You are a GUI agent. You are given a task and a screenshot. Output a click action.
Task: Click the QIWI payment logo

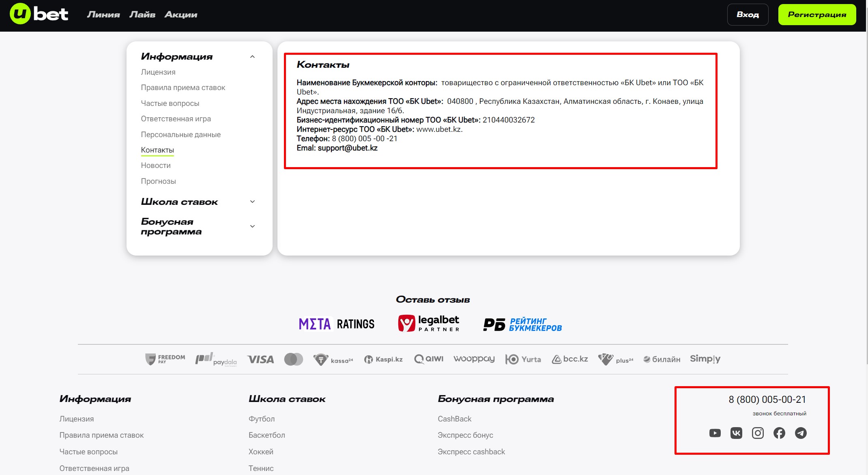tap(429, 359)
